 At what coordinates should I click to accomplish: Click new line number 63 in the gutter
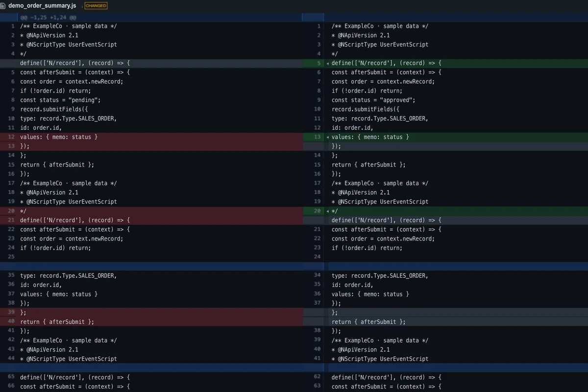tap(317, 387)
